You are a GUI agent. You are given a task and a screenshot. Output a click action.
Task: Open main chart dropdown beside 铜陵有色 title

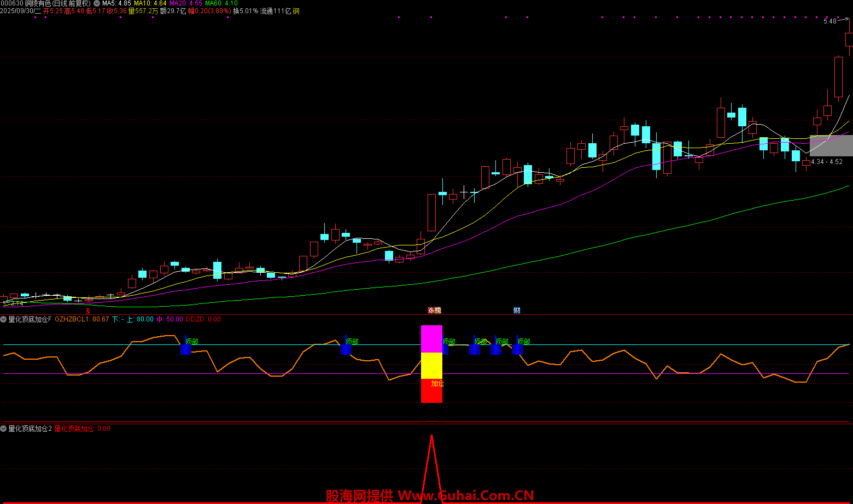pos(97,3)
